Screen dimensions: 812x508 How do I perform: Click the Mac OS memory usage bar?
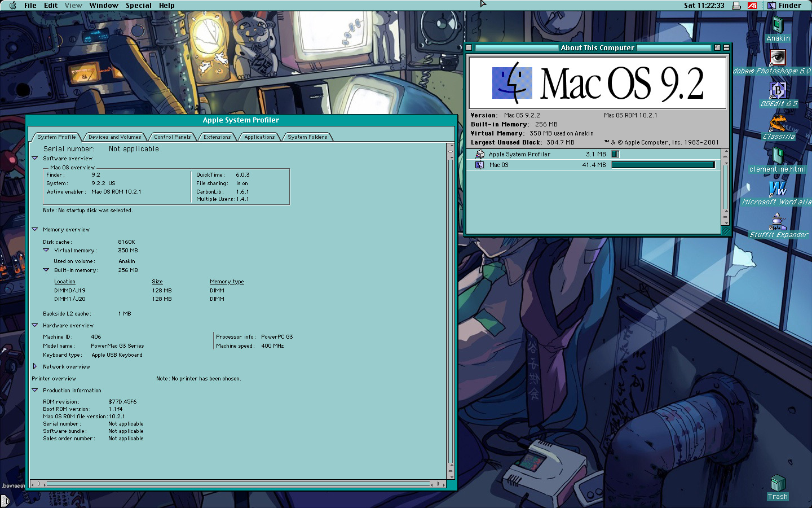tap(663, 165)
